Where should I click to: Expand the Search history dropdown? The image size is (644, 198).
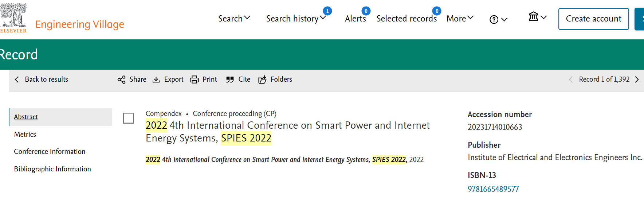click(x=296, y=18)
